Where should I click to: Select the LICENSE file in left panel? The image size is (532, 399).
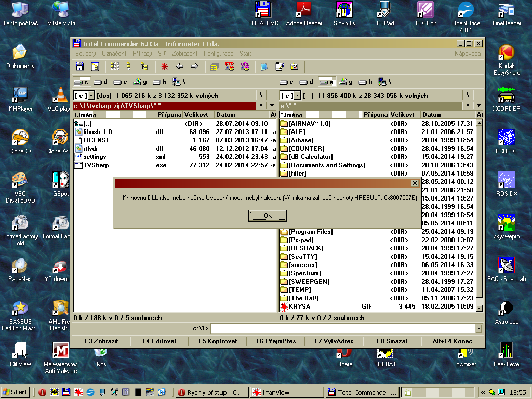[175, 140]
